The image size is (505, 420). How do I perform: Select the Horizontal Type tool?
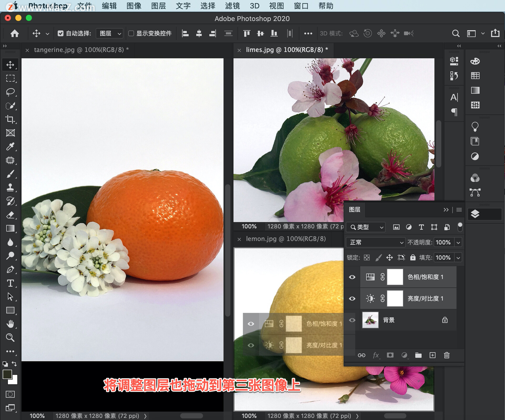tap(10, 283)
